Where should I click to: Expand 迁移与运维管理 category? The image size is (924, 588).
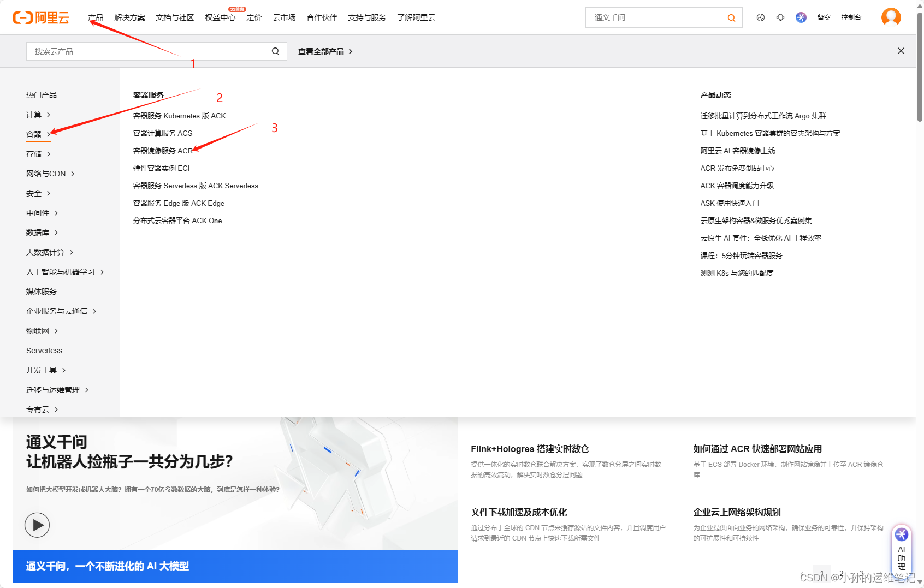point(57,390)
